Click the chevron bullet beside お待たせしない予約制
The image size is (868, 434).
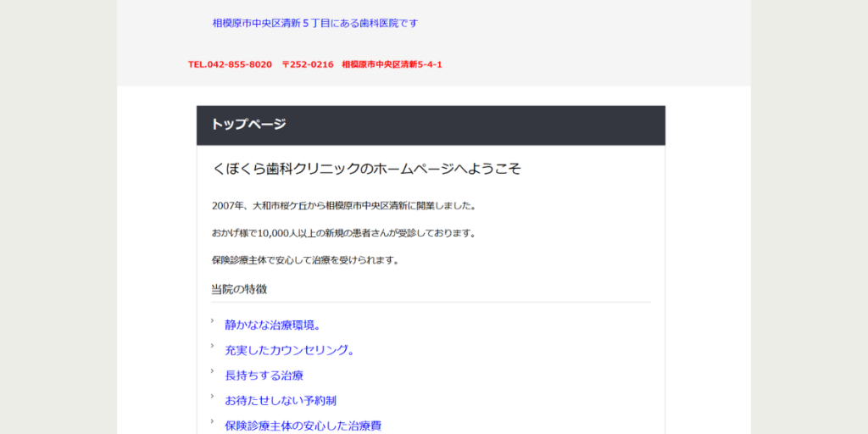[x=213, y=396]
